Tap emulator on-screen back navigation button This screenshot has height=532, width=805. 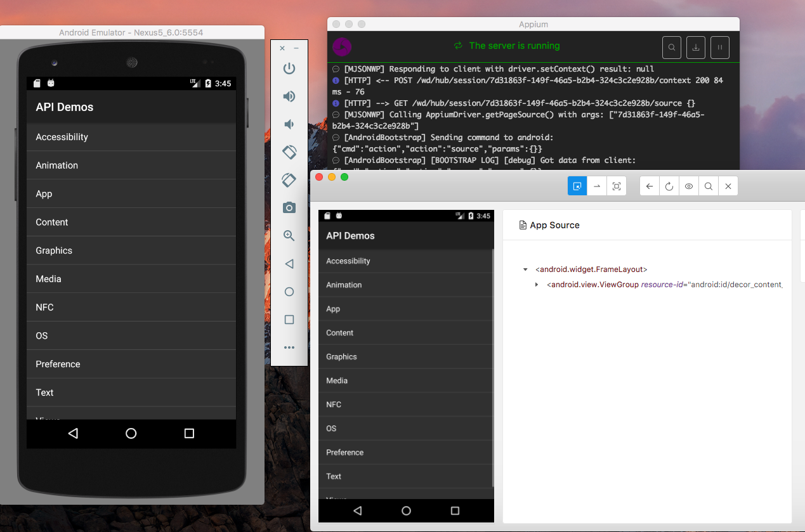tap(73, 434)
